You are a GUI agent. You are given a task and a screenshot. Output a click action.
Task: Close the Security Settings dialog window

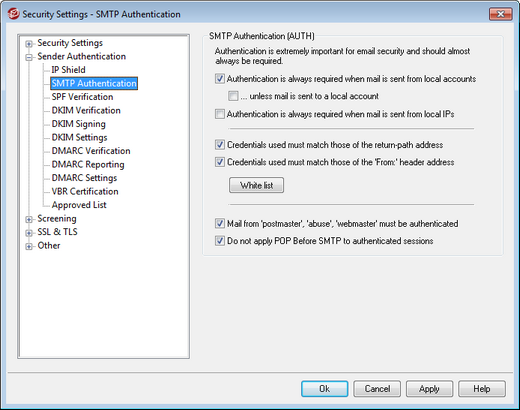tap(501, 14)
